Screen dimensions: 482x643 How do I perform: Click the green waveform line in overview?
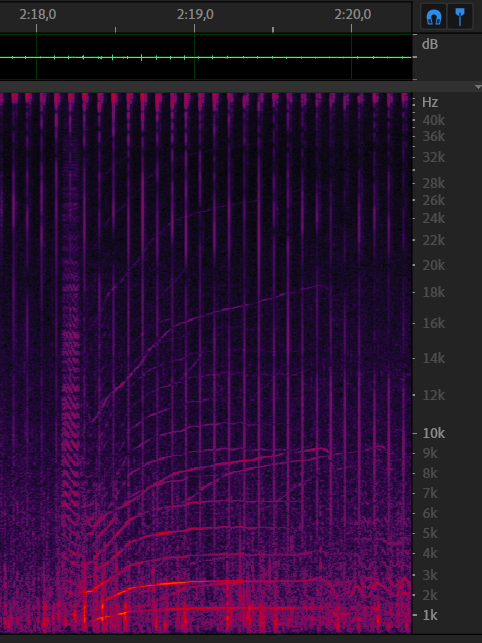pyautogui.click(x=205, y=57)
